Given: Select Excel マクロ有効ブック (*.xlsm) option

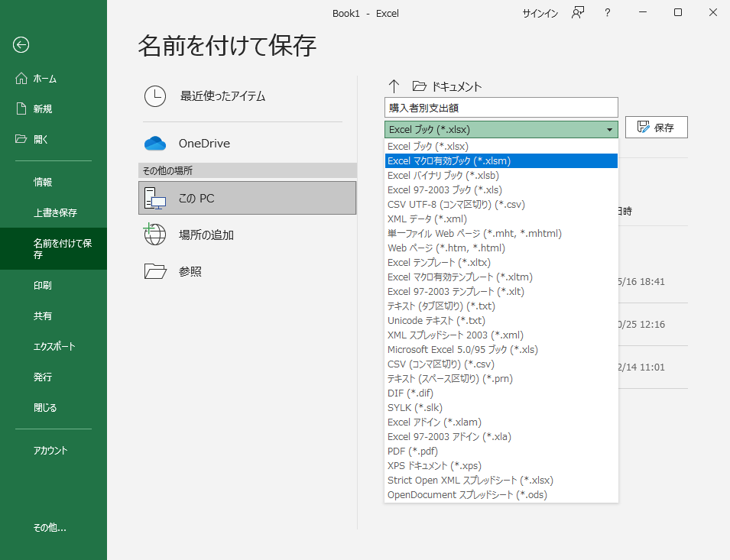Looking at the screenshot, I should coord(501,161).
